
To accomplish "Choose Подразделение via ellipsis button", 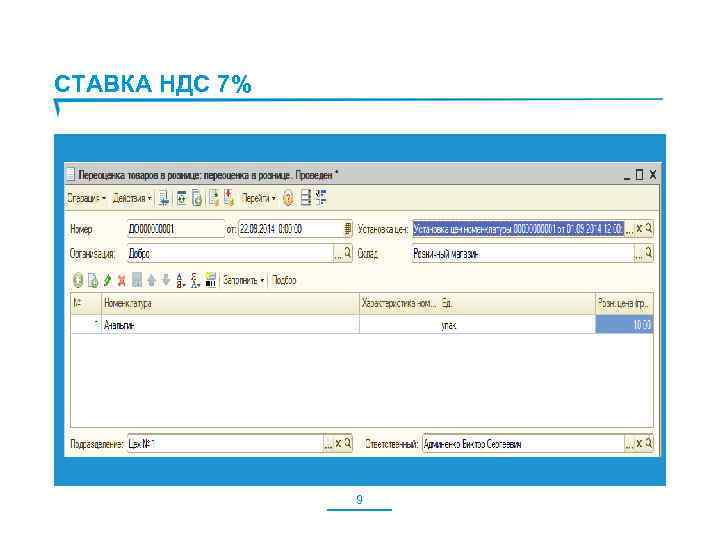I will point(328,444).
